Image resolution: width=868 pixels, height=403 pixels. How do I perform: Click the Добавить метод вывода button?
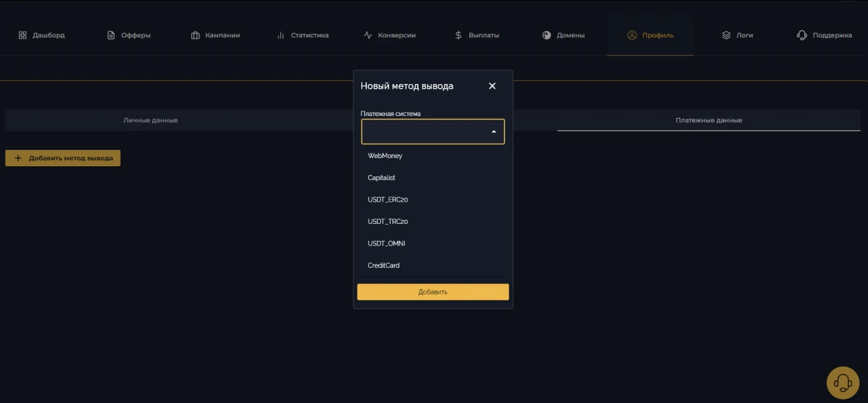pos(63,158)
